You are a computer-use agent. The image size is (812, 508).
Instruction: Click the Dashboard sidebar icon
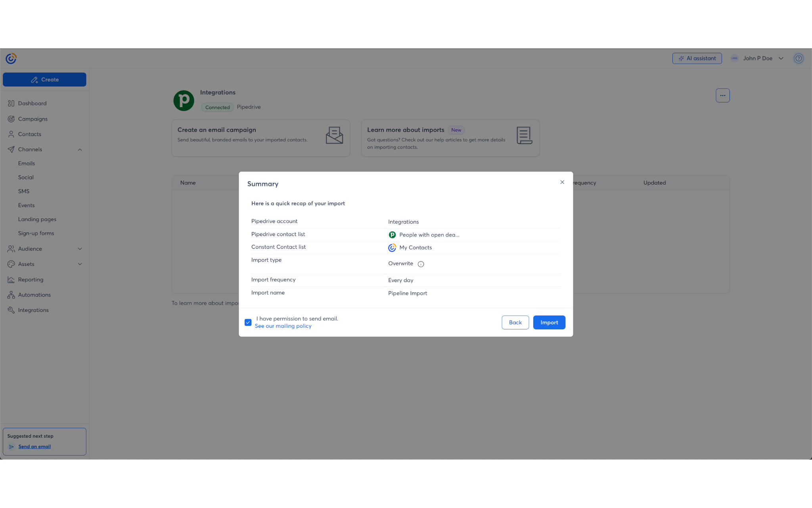11,103
